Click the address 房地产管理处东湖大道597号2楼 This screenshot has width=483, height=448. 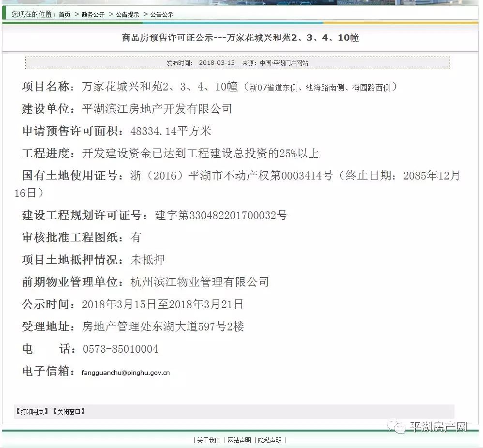click(163, 327)
